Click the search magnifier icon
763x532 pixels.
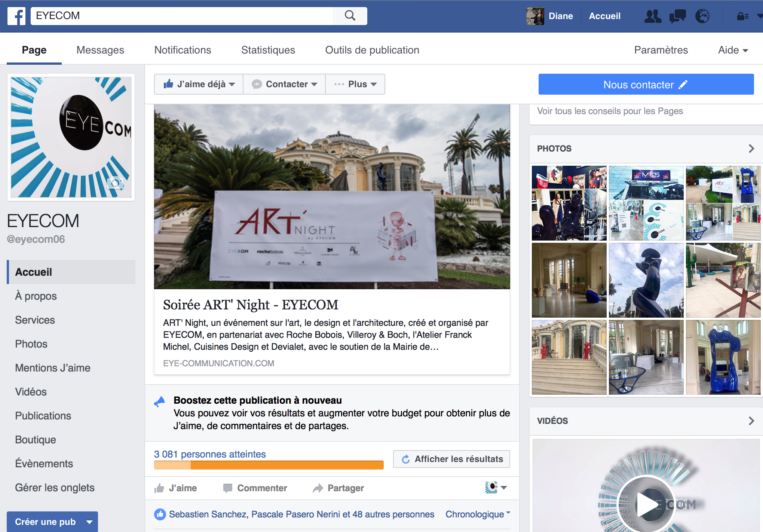350,16
